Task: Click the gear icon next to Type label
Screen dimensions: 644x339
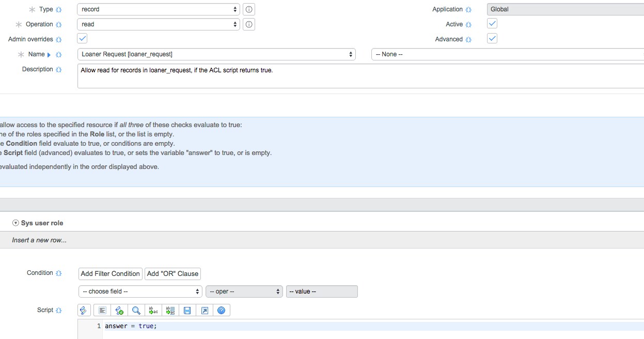Action: coord(59,10)
